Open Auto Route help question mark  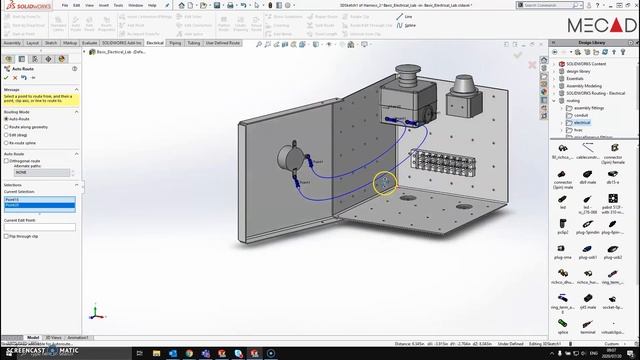tap(75, 69)
